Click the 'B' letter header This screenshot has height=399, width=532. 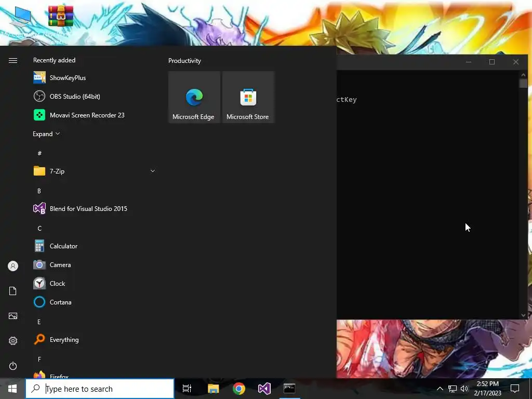point(39,191)
